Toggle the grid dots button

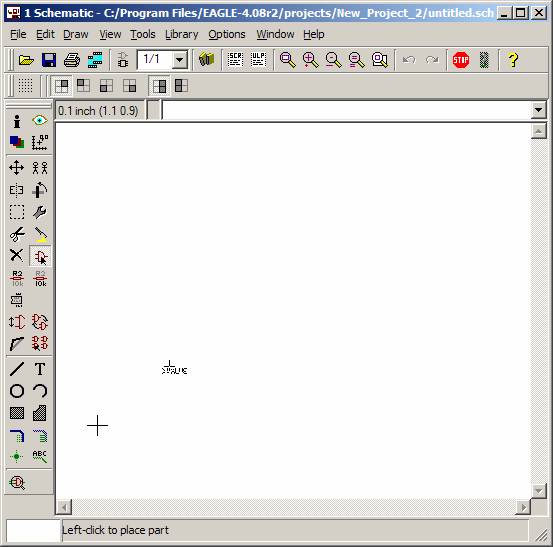tap(25, 86)
